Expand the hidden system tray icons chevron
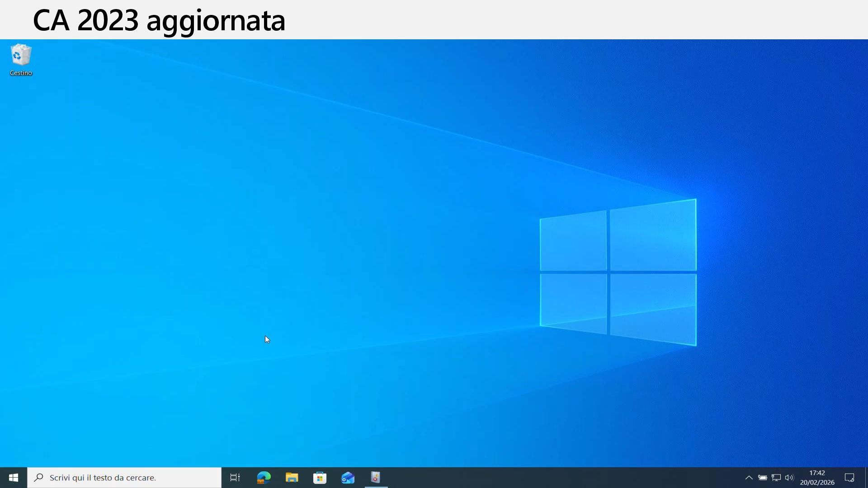868x488 pixels. [x=749, y=478]
